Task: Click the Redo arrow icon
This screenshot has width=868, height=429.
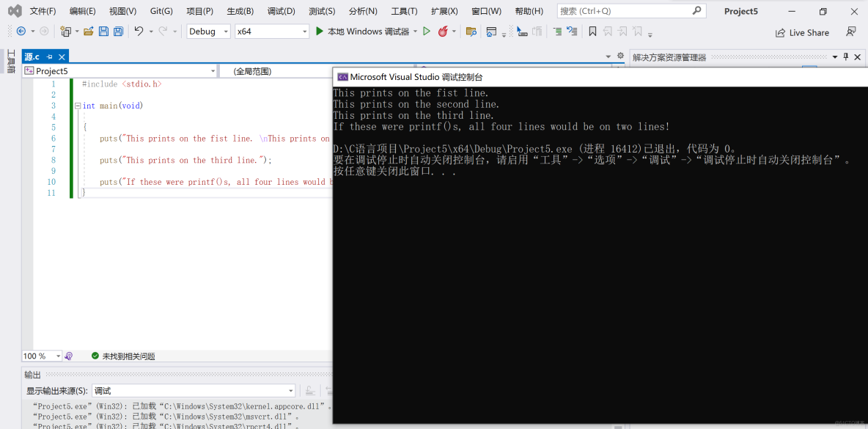Action: pyautogui.click(x=163, y=32)
